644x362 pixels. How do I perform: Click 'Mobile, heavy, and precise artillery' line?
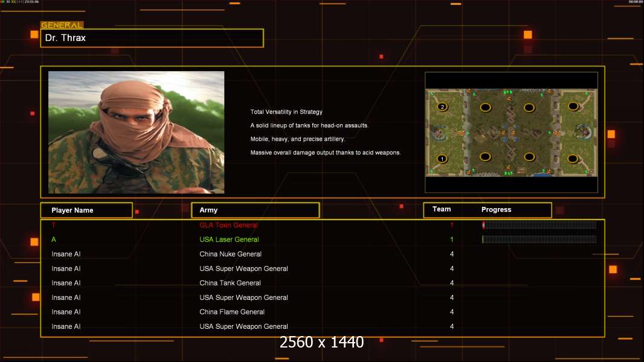pyautogui.click(x=298, y=139)
